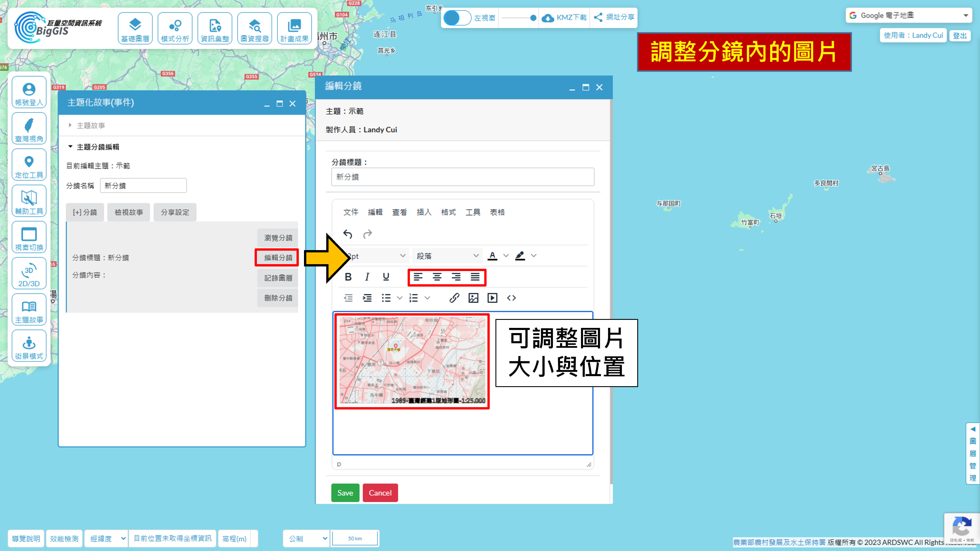The width and height of the screenshot is (980, 551).
Task: Open source code view icon
Action: pos(511,298)
